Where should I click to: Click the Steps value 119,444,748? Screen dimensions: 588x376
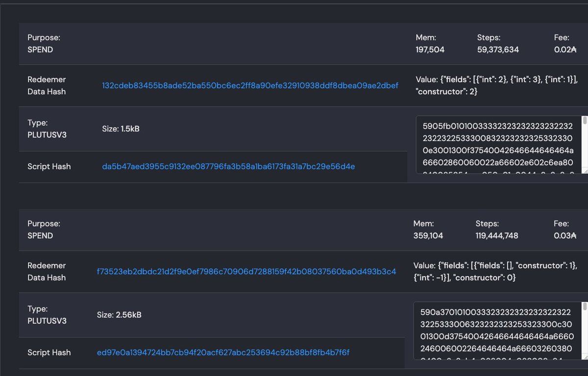pyautogui.click(x=496, y=236)
